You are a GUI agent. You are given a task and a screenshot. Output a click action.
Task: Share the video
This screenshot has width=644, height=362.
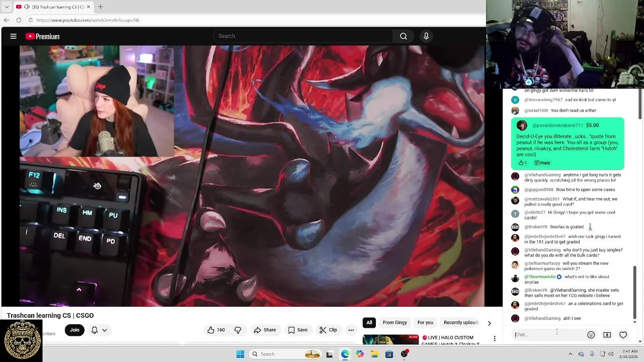pos(265,330)
